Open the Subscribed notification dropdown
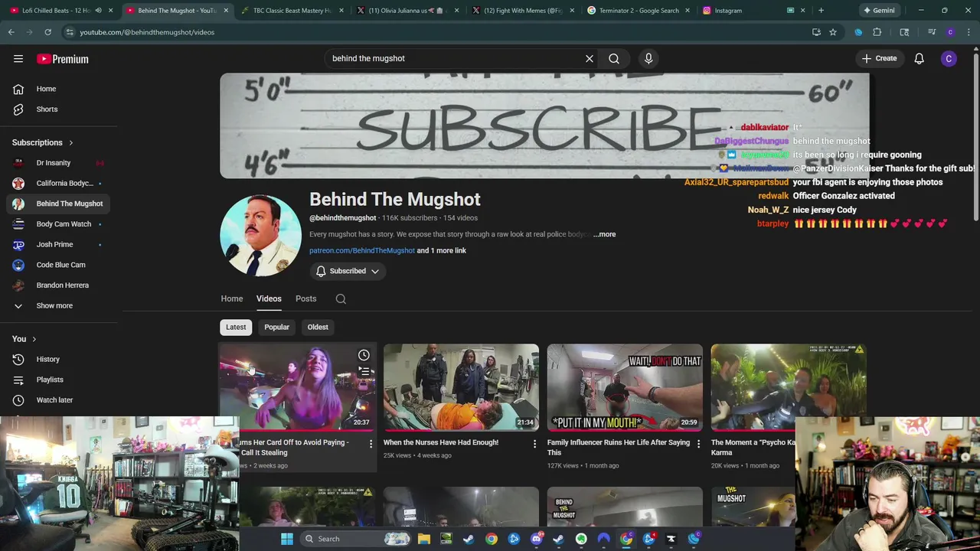This screenshot has width=980, height=551. click(x=348, y=271)
